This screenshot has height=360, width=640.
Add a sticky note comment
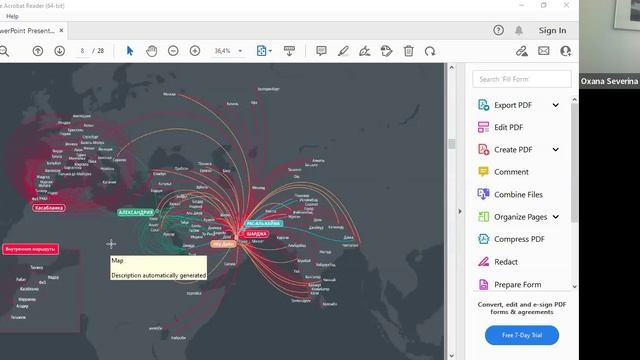[321, 51]
